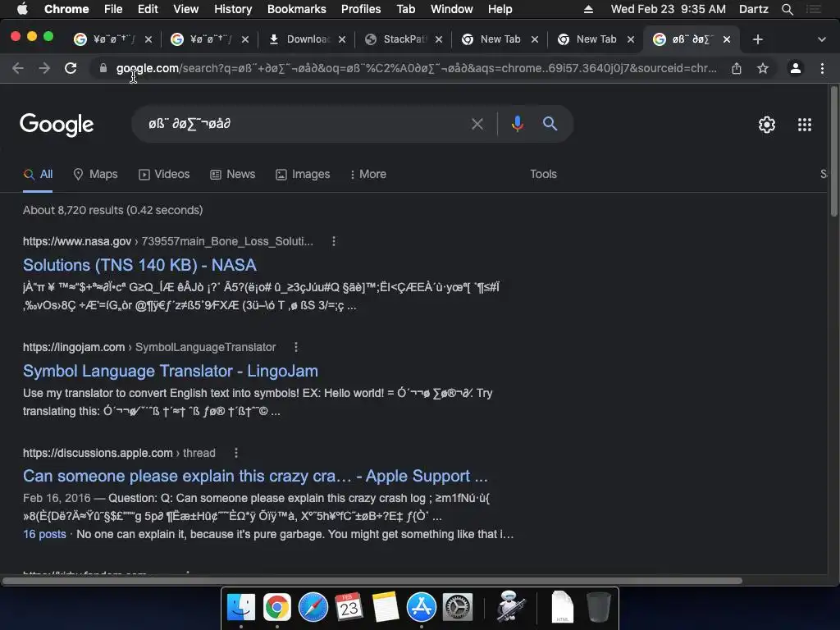Open the Profiles menu
Viewport: 840px width, 630px height.
tap(361, 10)
